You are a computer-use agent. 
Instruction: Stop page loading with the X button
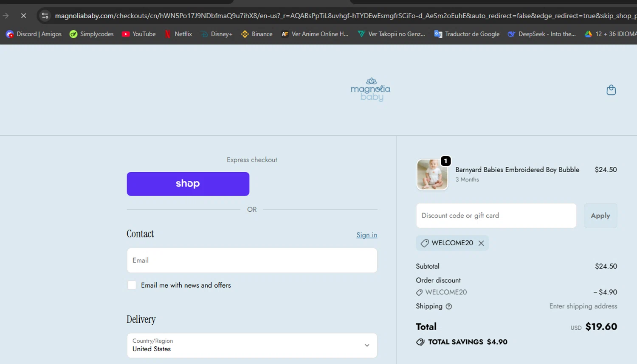(x=24, y=16)
